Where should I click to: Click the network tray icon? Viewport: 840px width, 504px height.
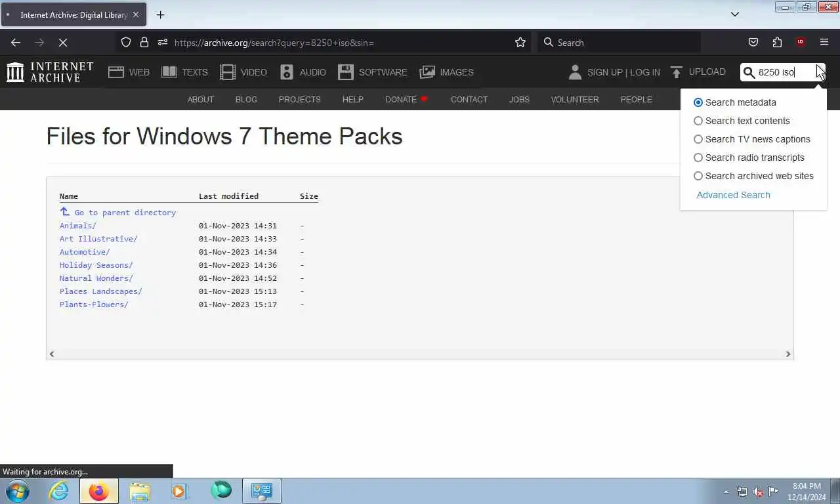pos(742,492)
